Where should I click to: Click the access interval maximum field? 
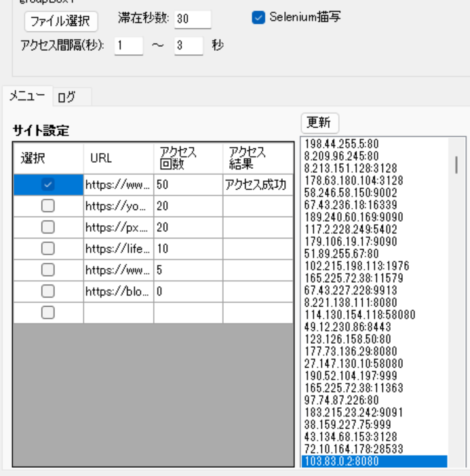[189, 46]
